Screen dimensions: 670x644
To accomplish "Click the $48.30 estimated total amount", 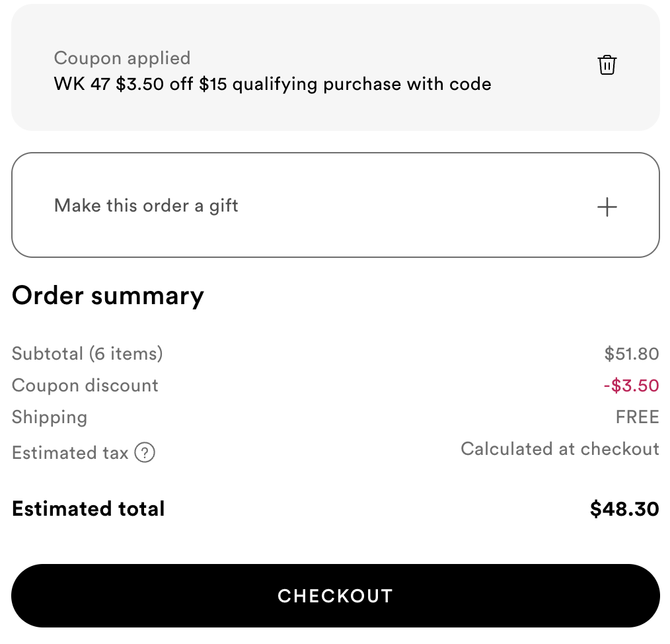I will coord(624,509).
